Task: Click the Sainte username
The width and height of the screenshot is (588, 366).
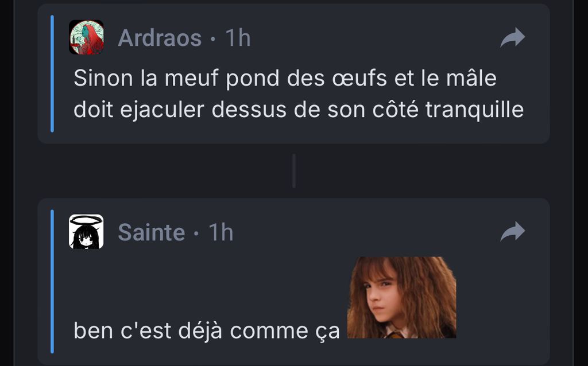Action: point(152,232)
